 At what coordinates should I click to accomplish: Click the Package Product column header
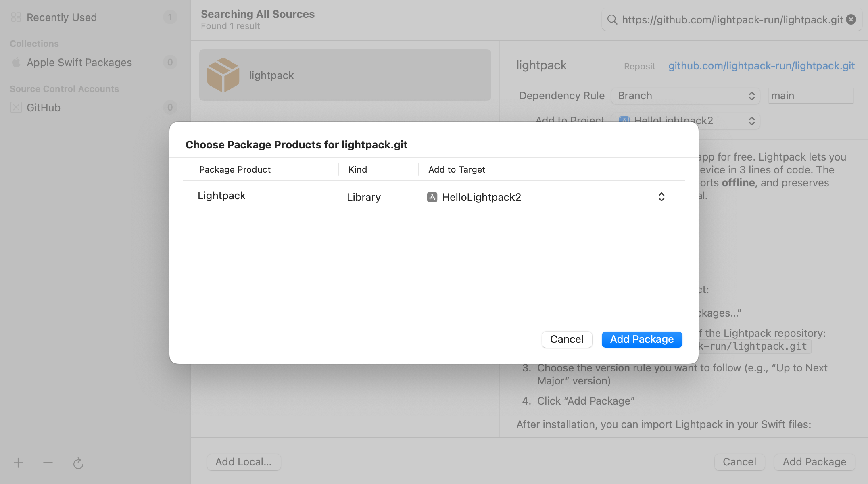click(x=235, y=169)
